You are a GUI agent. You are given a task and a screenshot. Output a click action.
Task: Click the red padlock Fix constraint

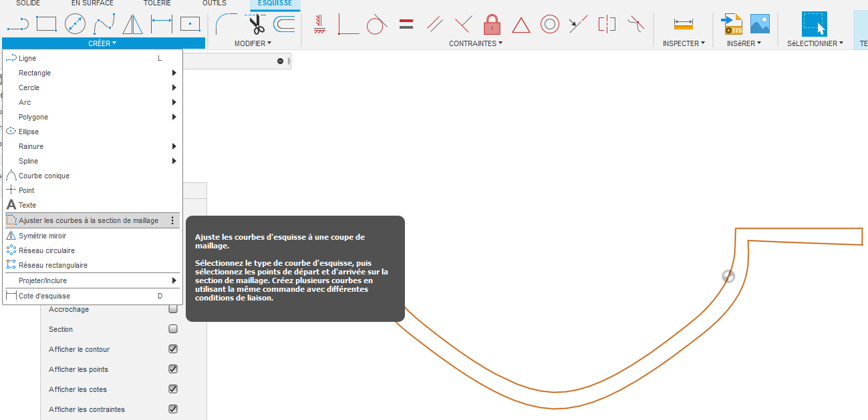(492, 25)
